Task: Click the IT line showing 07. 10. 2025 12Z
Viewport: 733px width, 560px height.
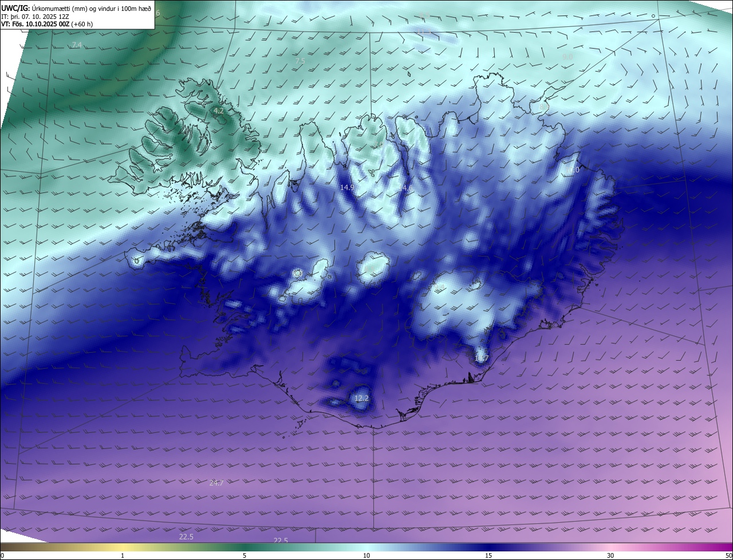Action: pos(36,16)
